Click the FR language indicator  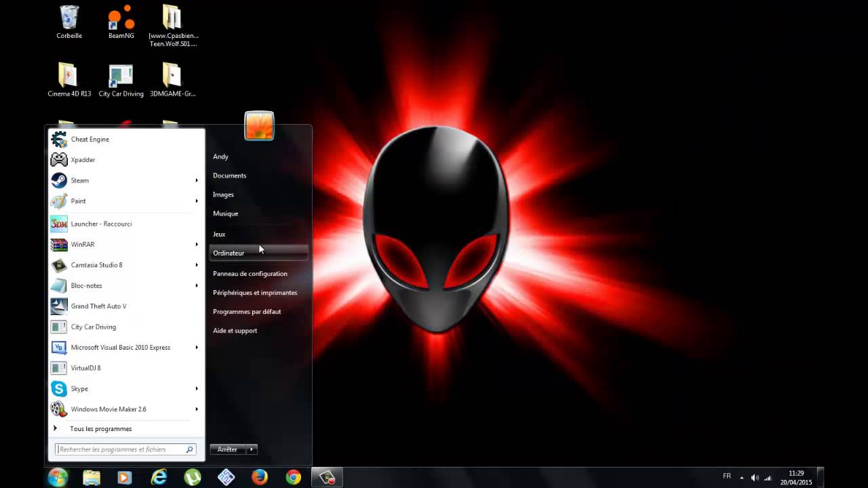(727, 476)
